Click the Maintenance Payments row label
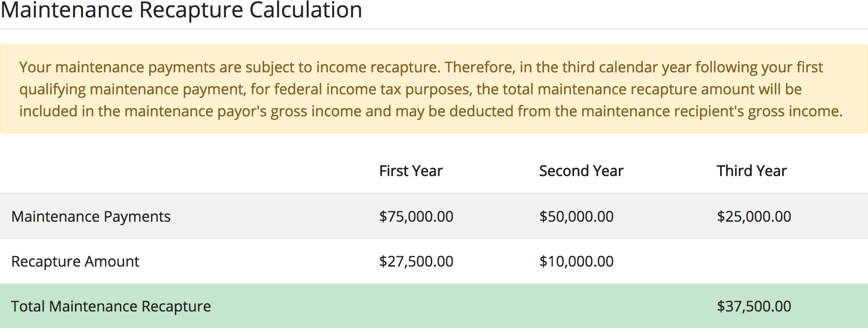The width and height of the screenshot is (868, 328). point(91,216)
